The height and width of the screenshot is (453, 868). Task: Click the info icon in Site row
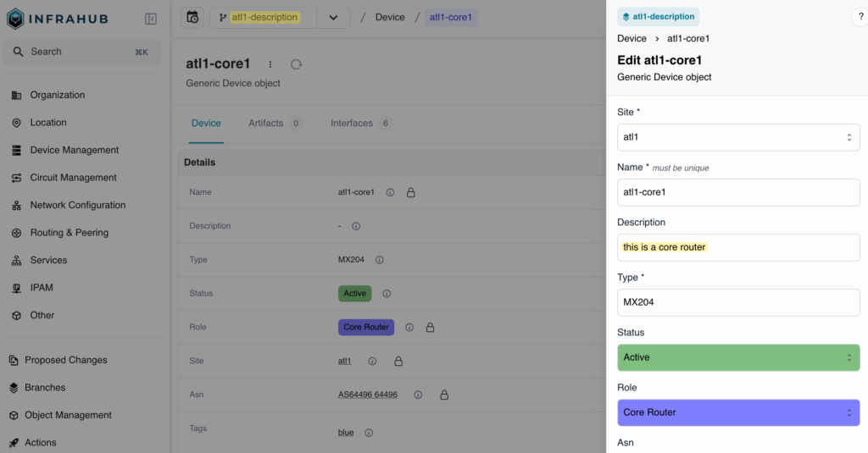[372, 362]
